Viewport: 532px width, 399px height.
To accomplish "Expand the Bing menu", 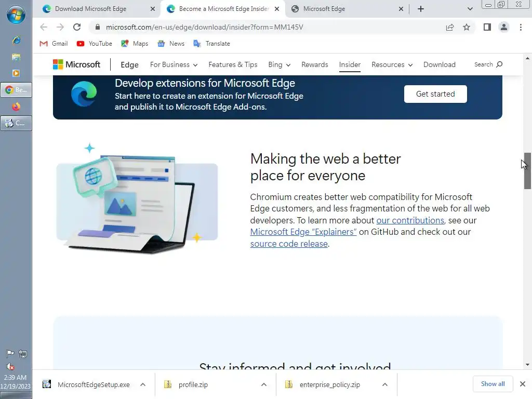I will [279, 64].
